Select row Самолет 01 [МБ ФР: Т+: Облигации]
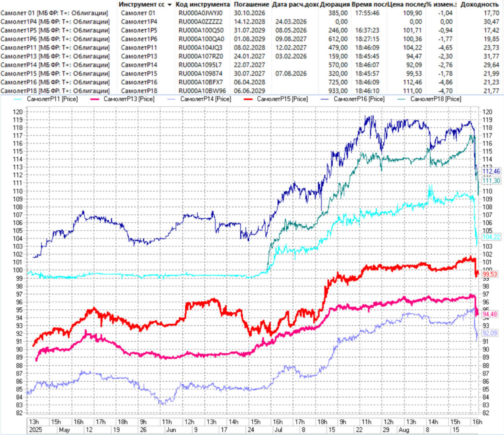Image resolution: width=504 pixels, height=435 pixels. tap(54, 13)
